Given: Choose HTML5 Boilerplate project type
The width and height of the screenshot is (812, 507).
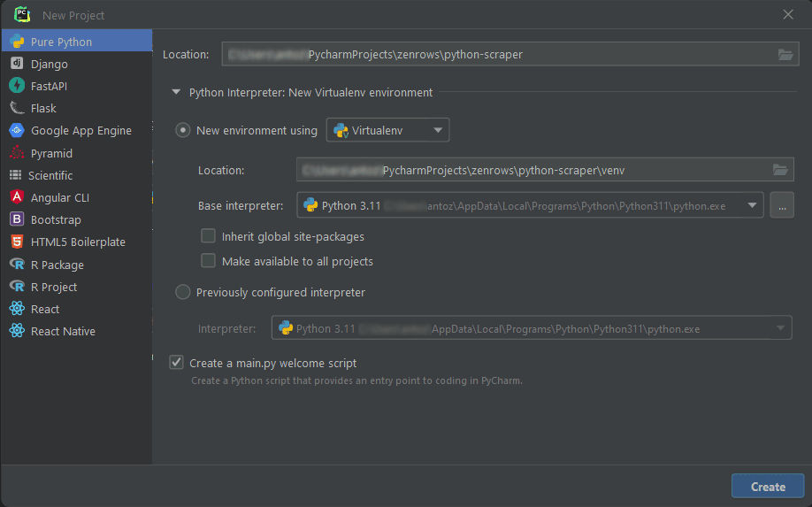Looking at the screenshot, I should coord(77,242).
